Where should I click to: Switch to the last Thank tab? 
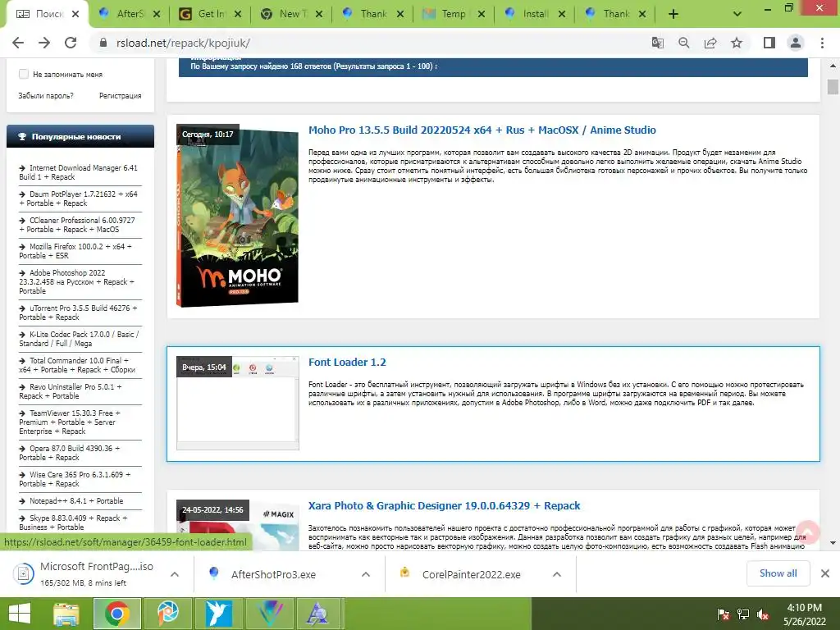click(615, 14)
